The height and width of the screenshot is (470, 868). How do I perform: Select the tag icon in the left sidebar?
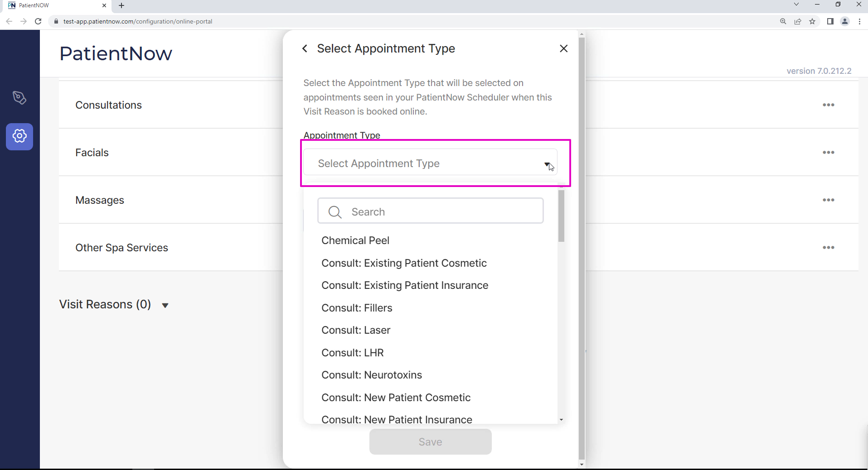tap(19, 98)
